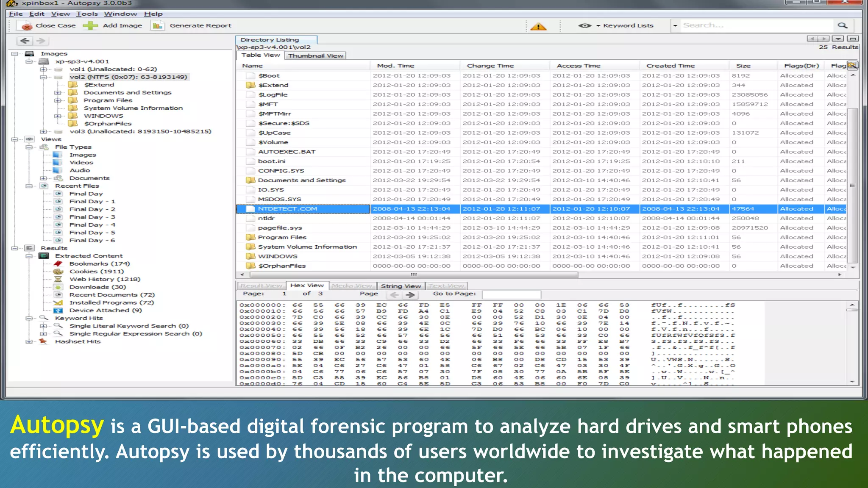Viewport: 868px width, 488px height.
Task: Expand the WINDOWS folder in tree
Action: (x=57, y=116)
